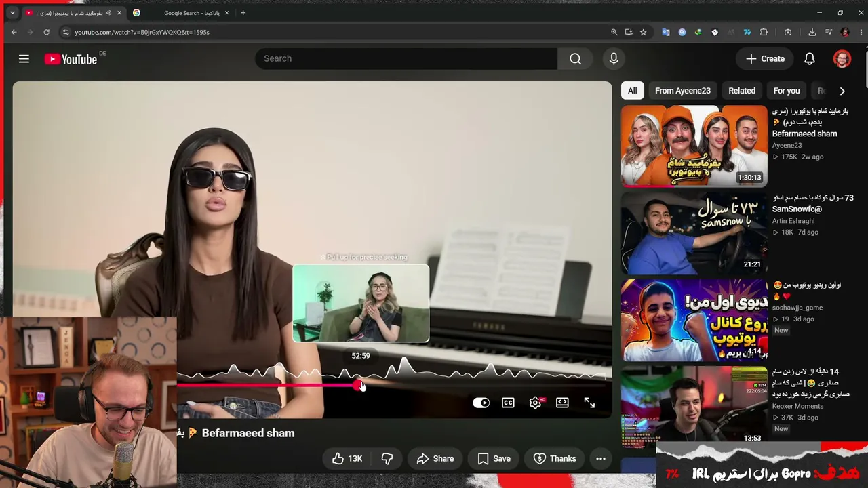868x488 pixels.
Task: Toggle subtitles with the CC button
Action: (508, 403)
